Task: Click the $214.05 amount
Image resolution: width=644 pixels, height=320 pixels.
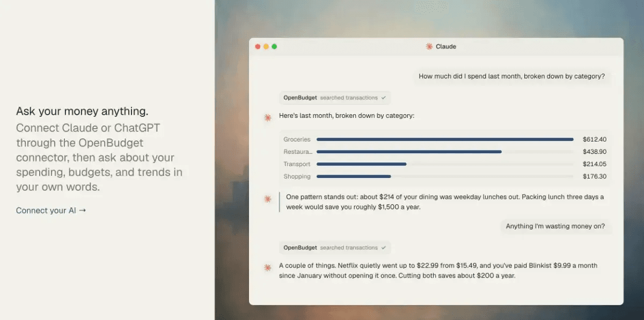Action: click(x=595, y=164)
